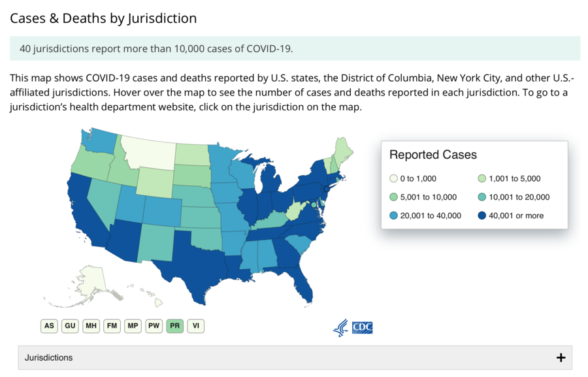Choose the FM territory button
This screenshot has height=377, width=588.
pyautogui.click(x=112, y=325)
